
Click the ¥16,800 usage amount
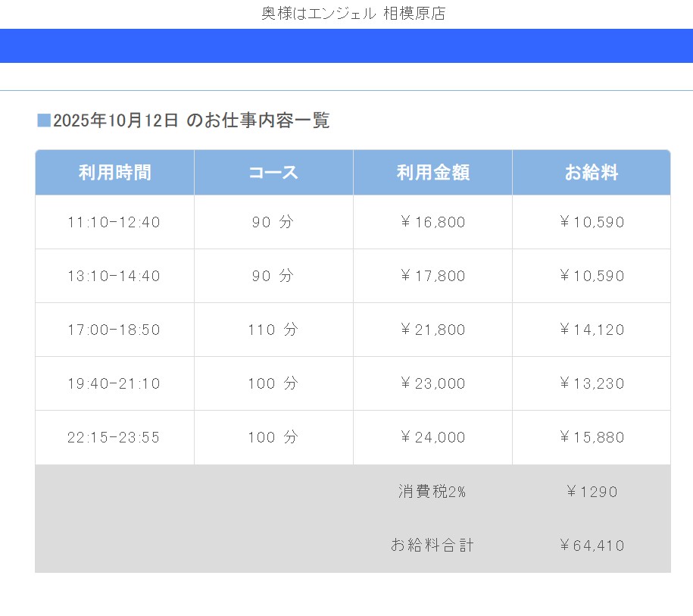[x=432, y=223]
